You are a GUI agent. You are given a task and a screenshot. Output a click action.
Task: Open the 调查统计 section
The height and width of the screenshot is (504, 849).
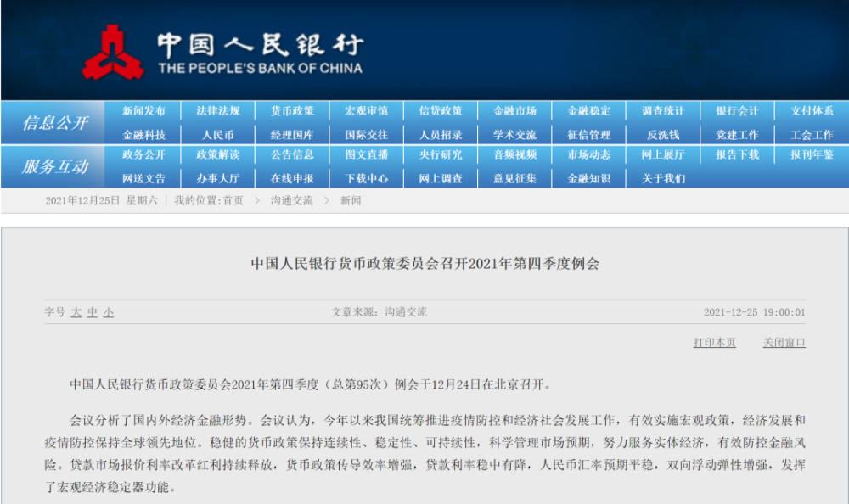(x=663, y=111)
